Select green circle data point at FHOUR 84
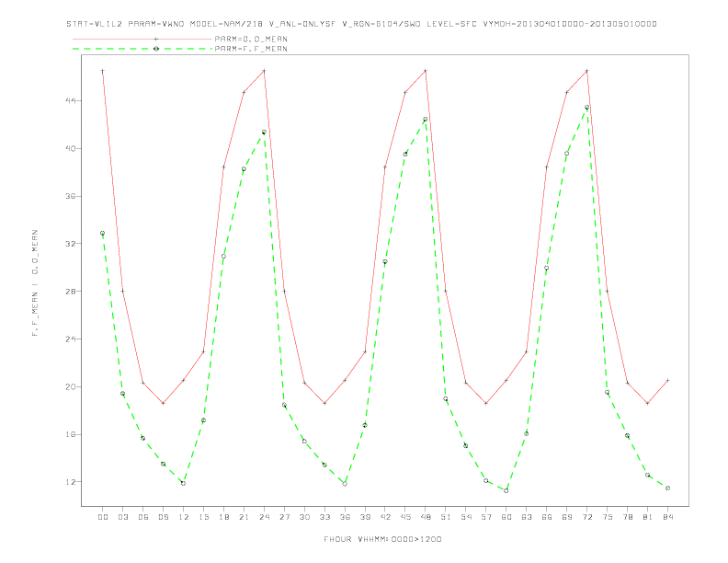The image size is (728, 563). 667,488
